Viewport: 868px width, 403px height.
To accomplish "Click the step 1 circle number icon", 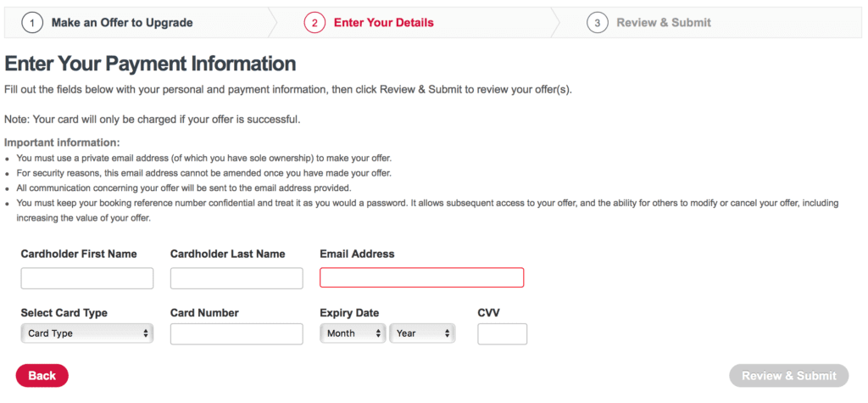I will point(32,23).
